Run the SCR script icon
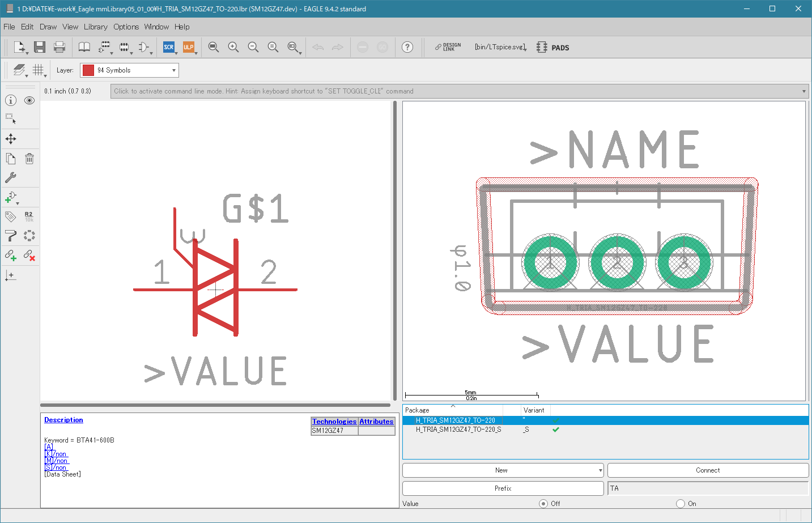The height and width of the screenshot is (523, 812). click(169, 47)
